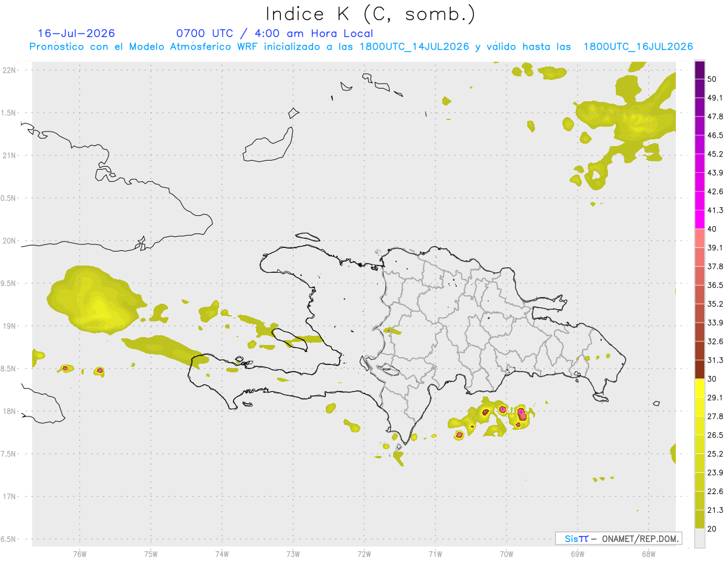Screen dimensions: 728x562
Task: Click the magenta swatch between 40 and 41.3
Action: (700, 219)
